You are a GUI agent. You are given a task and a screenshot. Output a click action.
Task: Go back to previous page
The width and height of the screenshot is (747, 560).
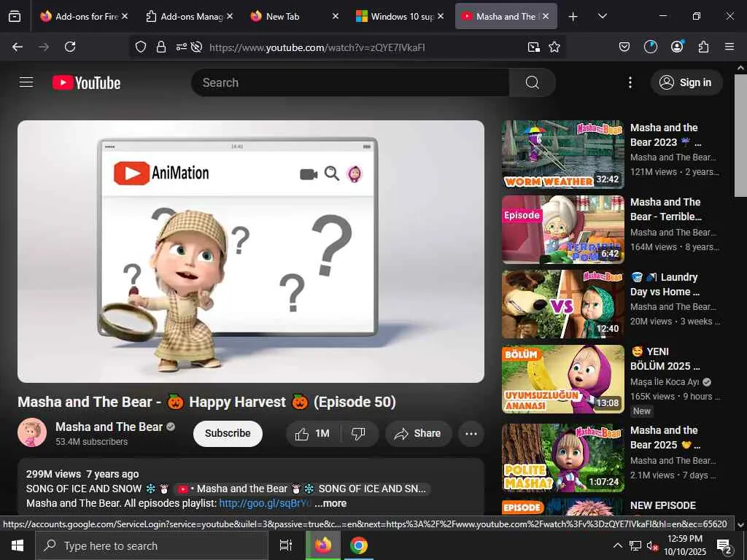(x=18, y=47)
